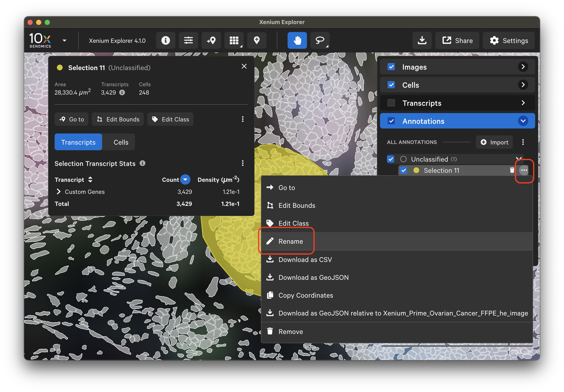Enable the Transcripts layer checkbox
Viewport: 564px width, 392px height.
tap(391, 103)
